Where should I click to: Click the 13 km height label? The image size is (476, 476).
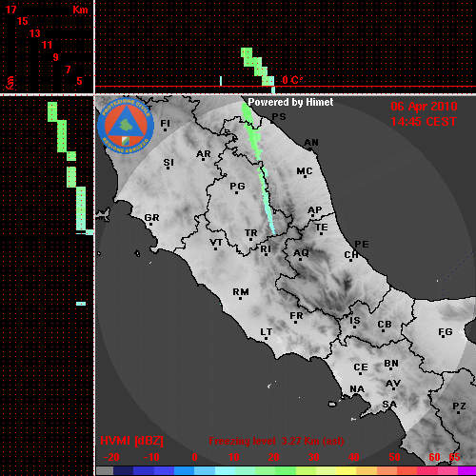(35, 33)
